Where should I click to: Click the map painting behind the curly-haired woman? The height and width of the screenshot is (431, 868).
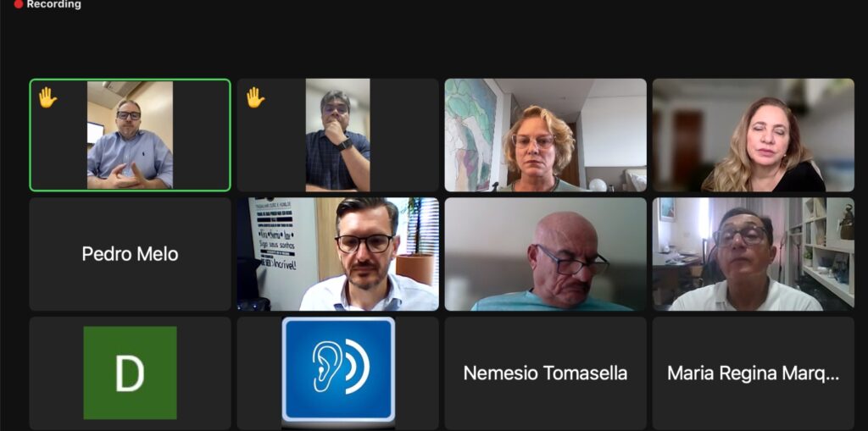click(x=471, y=135)
